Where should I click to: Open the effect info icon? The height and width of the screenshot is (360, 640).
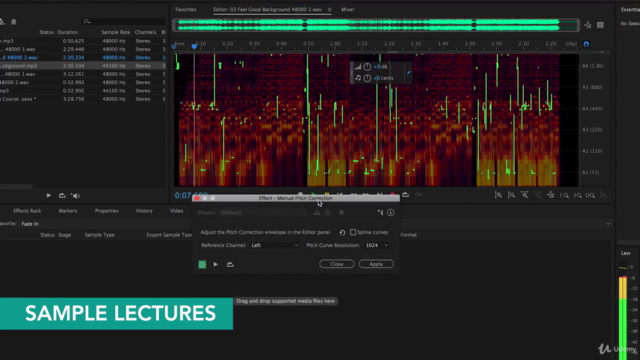coord(391,212)
